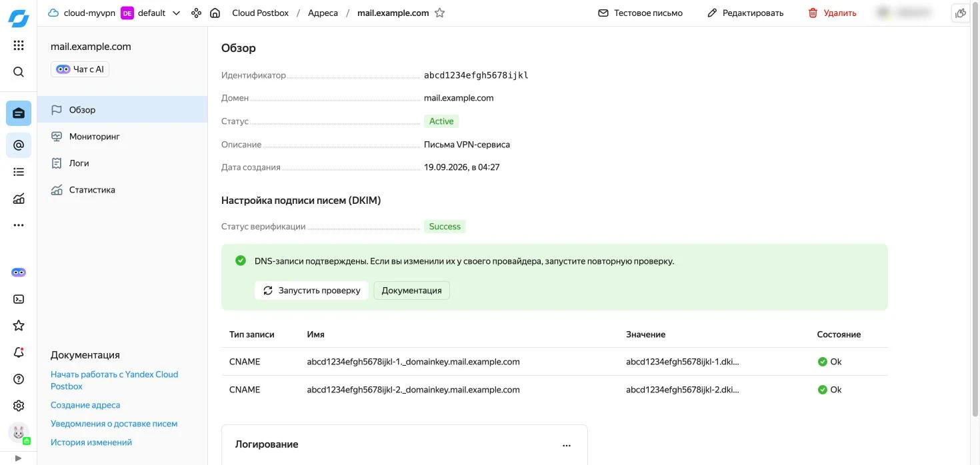980x465 pixels.
Task: Open the Cloud Shell terminal icon
Action: point(19,299)
